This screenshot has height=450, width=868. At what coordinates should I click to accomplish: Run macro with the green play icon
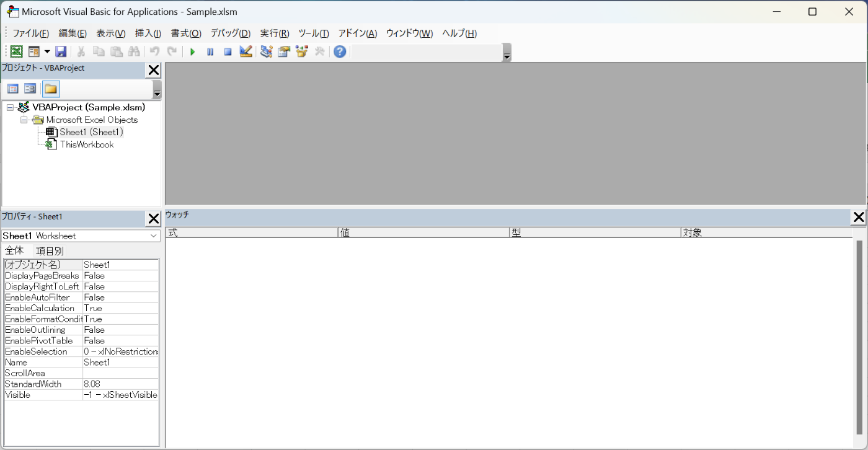pyautogui.click(x=192, y=52)
